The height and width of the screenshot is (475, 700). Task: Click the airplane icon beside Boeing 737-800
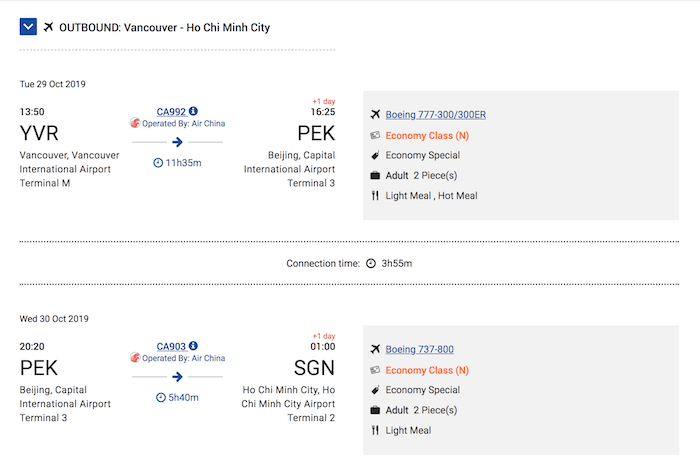coord(375,349)
